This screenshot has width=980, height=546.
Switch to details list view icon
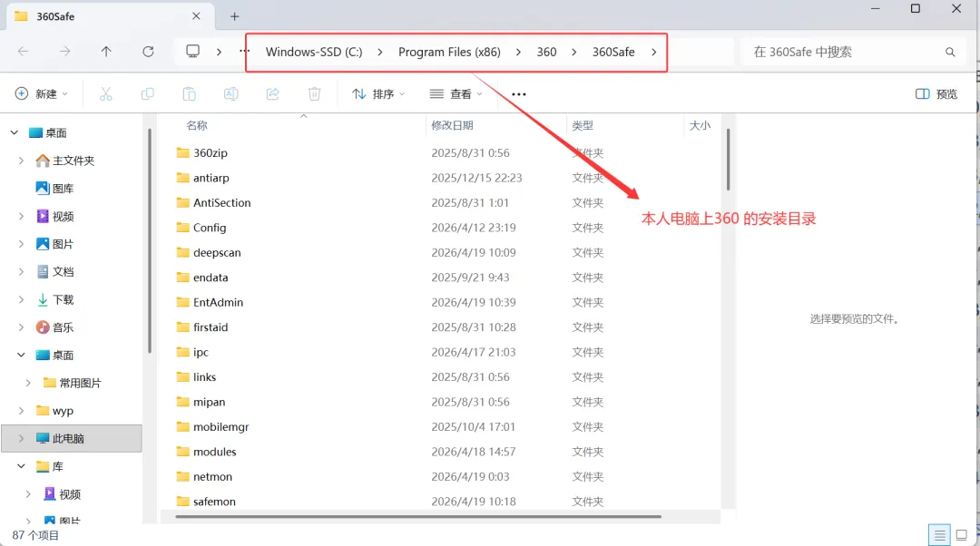point(939,535)
